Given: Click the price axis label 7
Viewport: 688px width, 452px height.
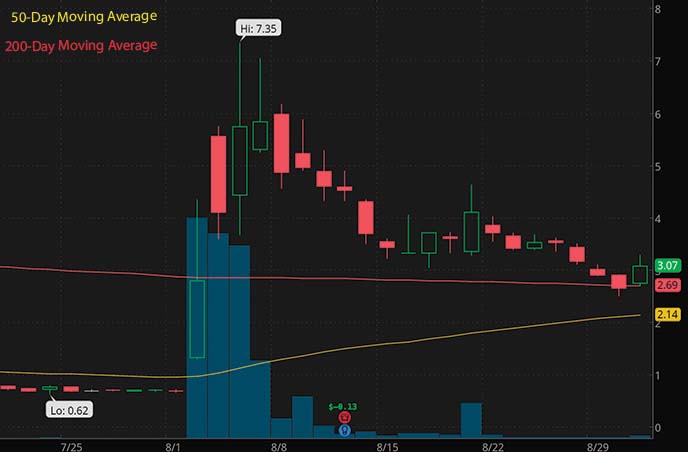Looking at the screenshot, I should 658,62.
